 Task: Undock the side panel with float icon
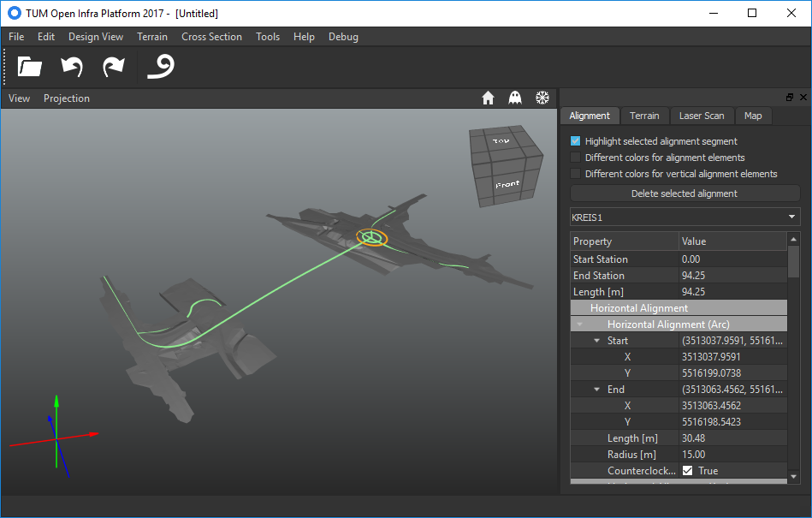[790, 97]
